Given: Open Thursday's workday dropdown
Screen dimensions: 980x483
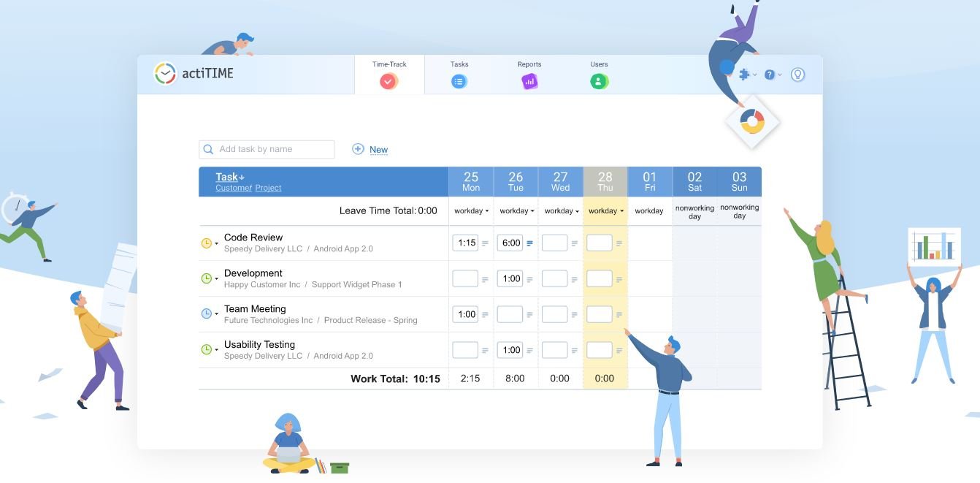Looking at the screenshot, I should tap(605, 211).
